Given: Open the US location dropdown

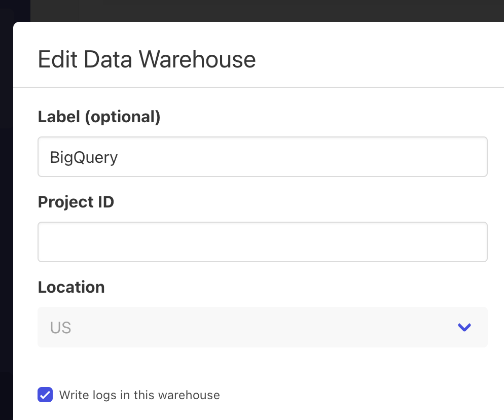Looking at the screenshot, I should click(x=262, y=327).
